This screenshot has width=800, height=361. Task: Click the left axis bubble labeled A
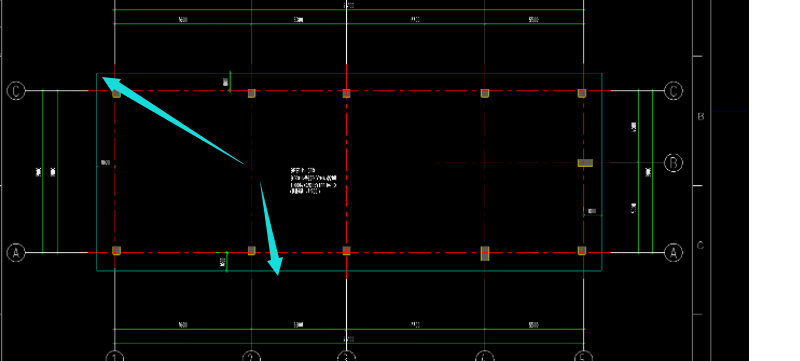[16, 253]
